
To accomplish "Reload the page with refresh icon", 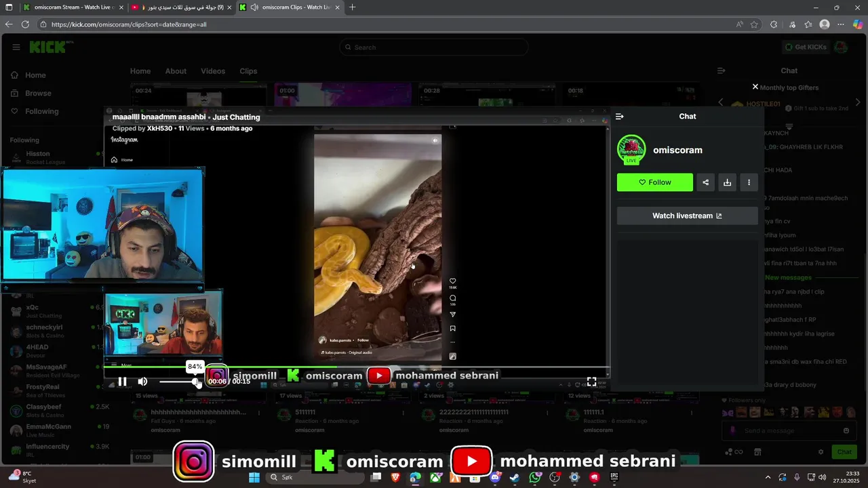I will coord(25,24).
